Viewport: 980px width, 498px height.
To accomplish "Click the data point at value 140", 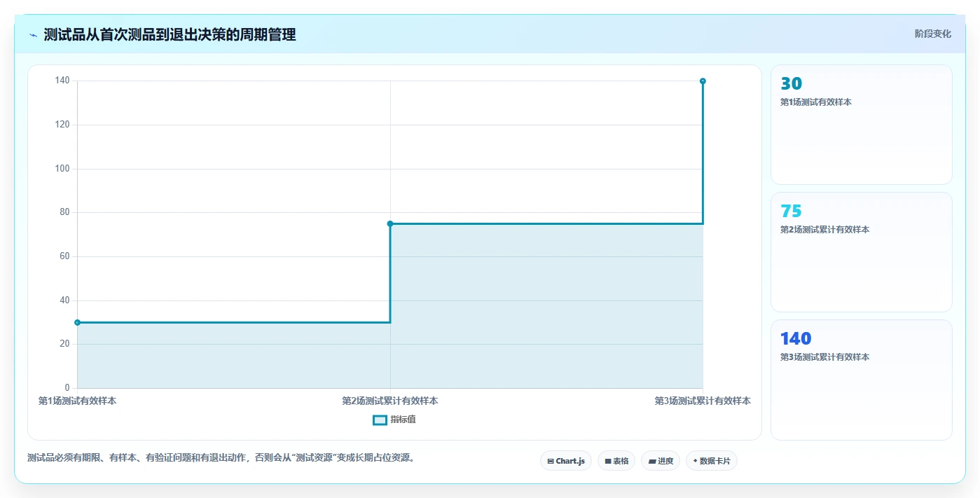I will click(703, 81).
